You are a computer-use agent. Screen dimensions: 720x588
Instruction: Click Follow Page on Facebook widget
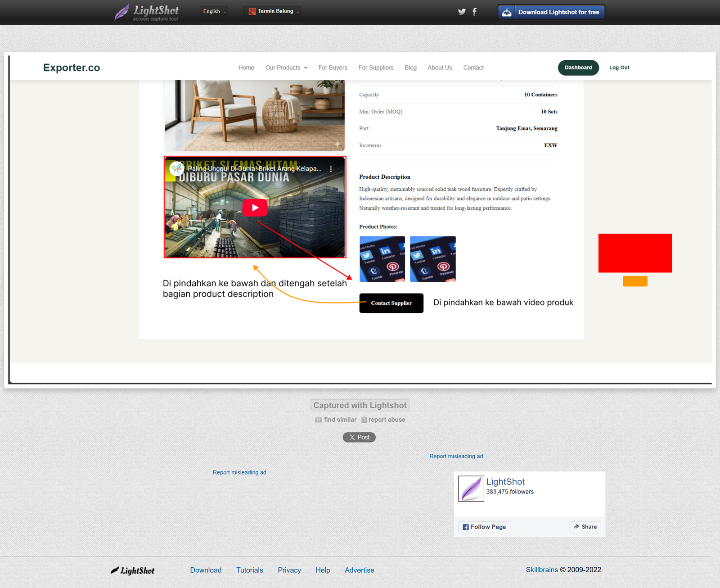click(x=484, y=527)
